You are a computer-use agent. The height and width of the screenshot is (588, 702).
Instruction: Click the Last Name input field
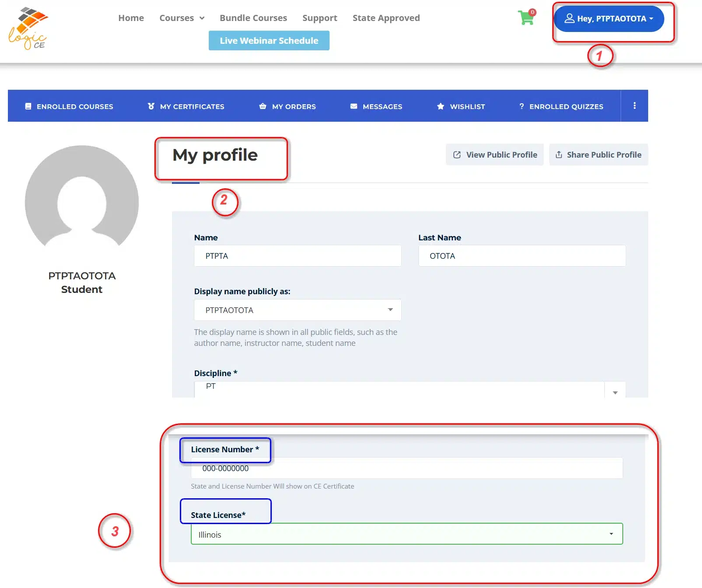click(x=522, y=256)
